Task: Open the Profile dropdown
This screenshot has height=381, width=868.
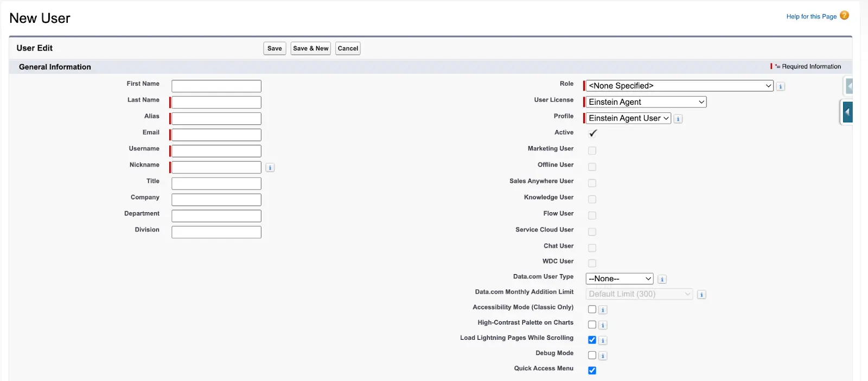Action: coord(628,118)
